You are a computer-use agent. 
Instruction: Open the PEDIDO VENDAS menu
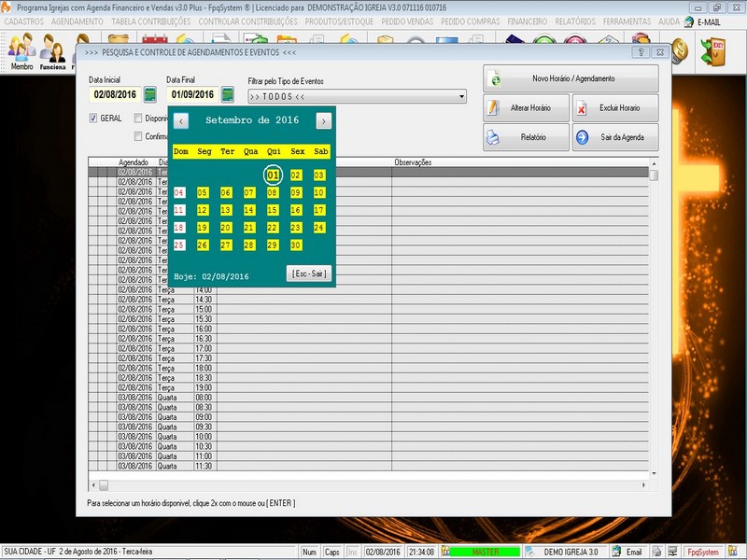[407, 21]
